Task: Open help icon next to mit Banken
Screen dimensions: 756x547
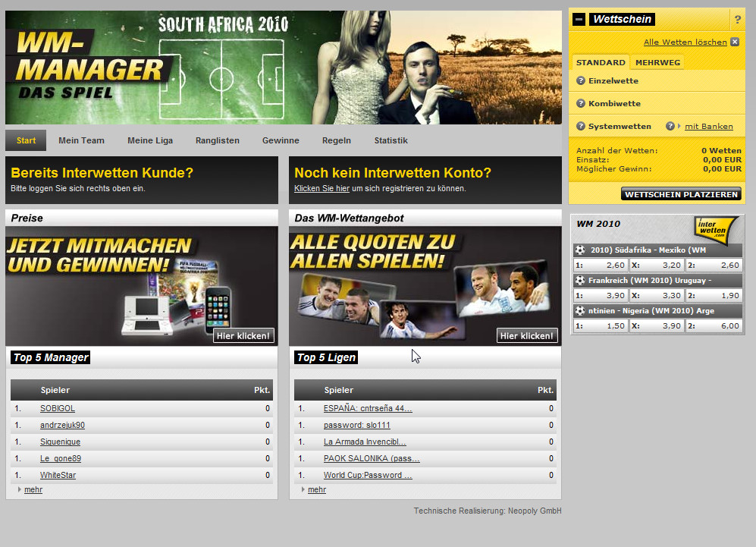Action: [670, 126]
